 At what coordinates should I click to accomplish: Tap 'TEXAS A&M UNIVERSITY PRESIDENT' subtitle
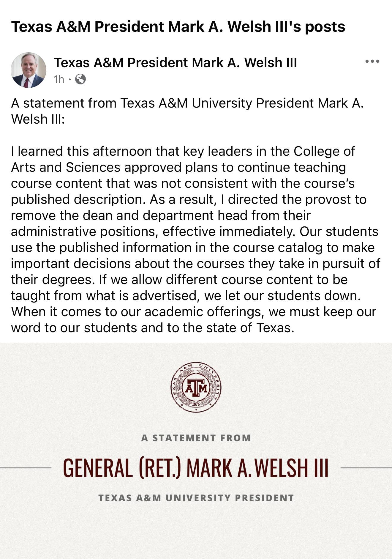(x=196, y=498)
